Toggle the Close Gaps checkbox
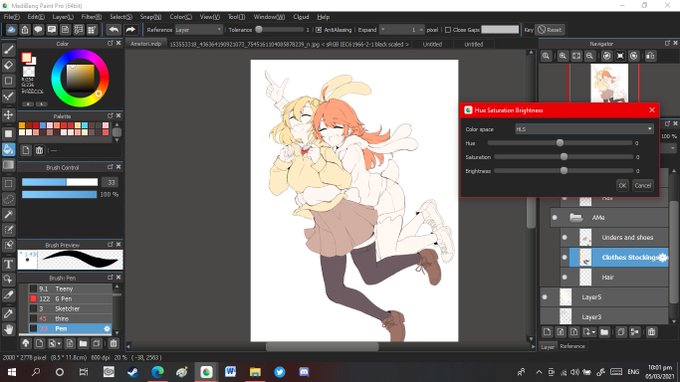Image resolution: width=680 pixels, height=382 pixels. (448, 30)
